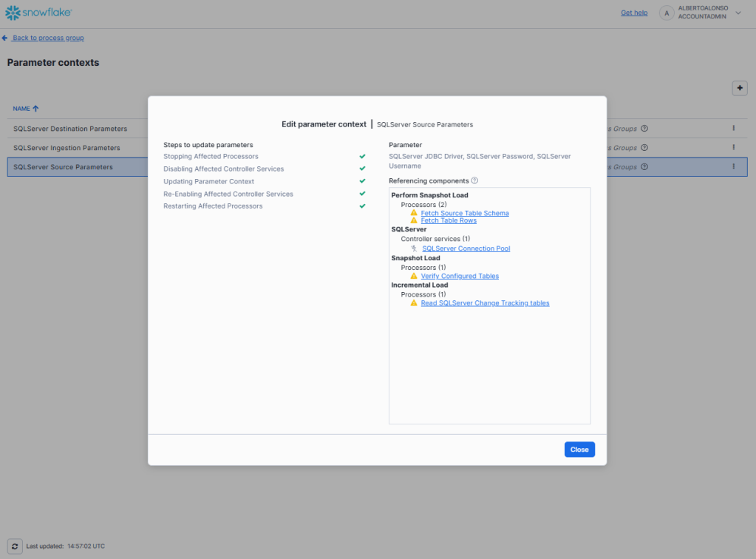Open the Fetch Source Table Schema processor
This screenshot has width=756, height=559.
464,213
